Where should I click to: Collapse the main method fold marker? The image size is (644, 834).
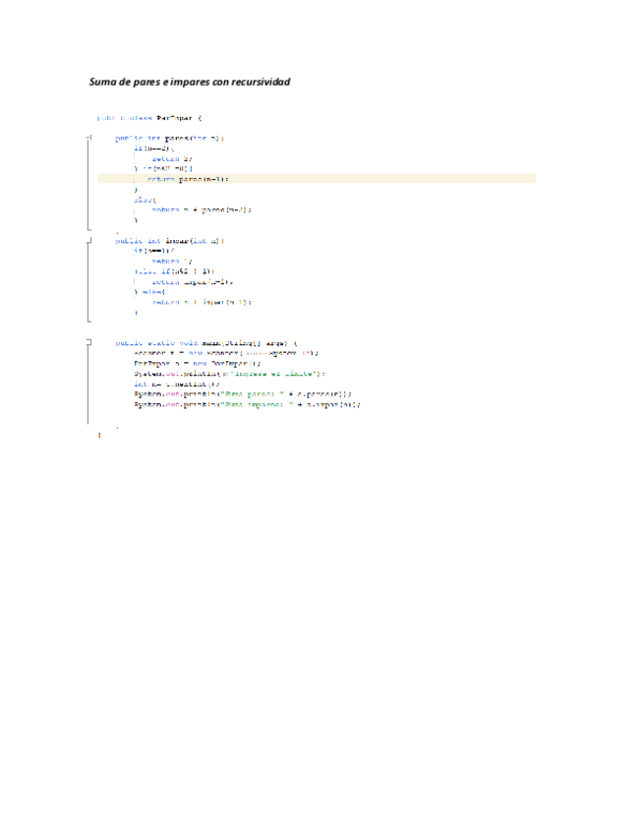(89, 342)
